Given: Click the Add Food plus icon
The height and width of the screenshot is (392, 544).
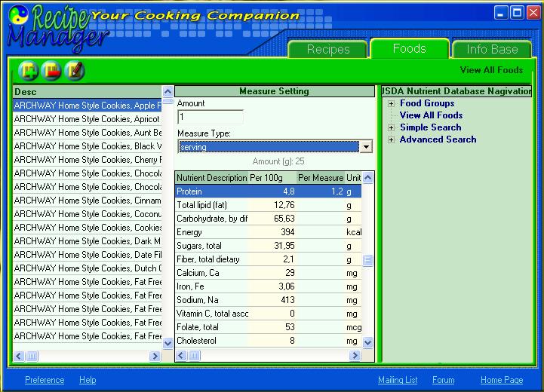Looking at the screenshot, I should pos(29,70).
